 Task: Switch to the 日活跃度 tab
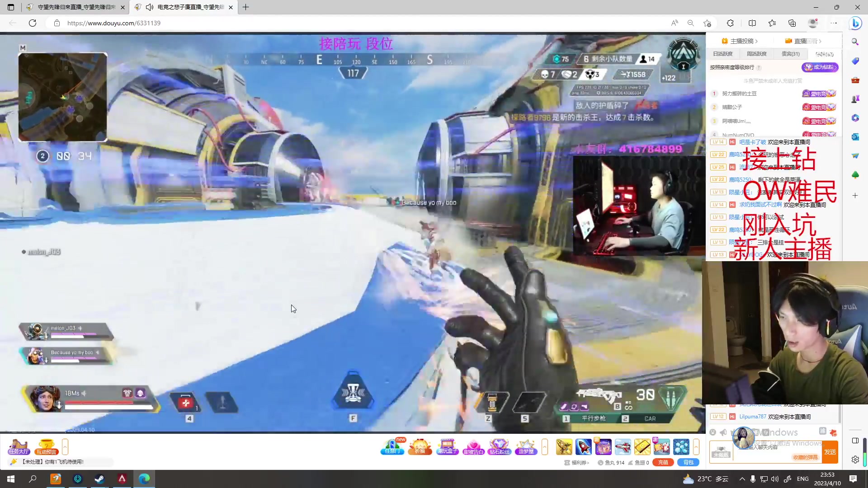click(x=722, y=54)
